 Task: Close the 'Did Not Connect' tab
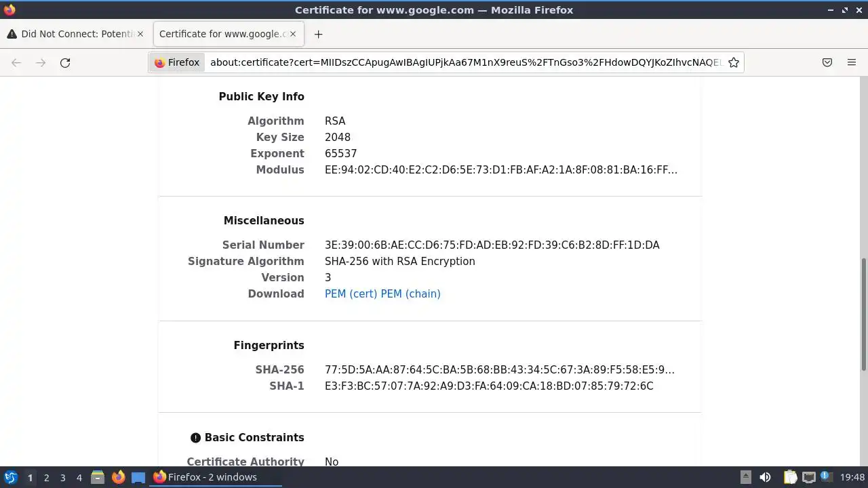coord(140,34)
